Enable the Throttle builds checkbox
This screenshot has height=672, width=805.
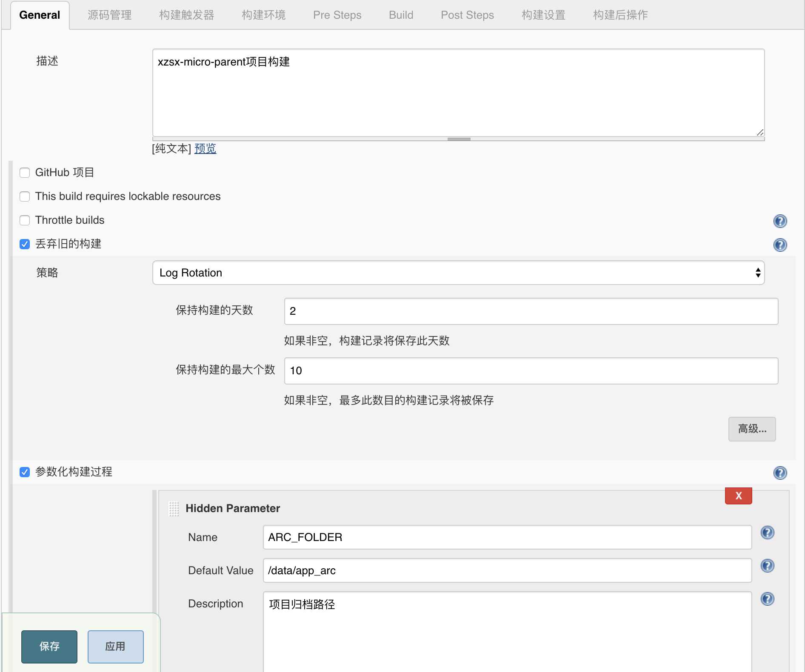(25, 220)
